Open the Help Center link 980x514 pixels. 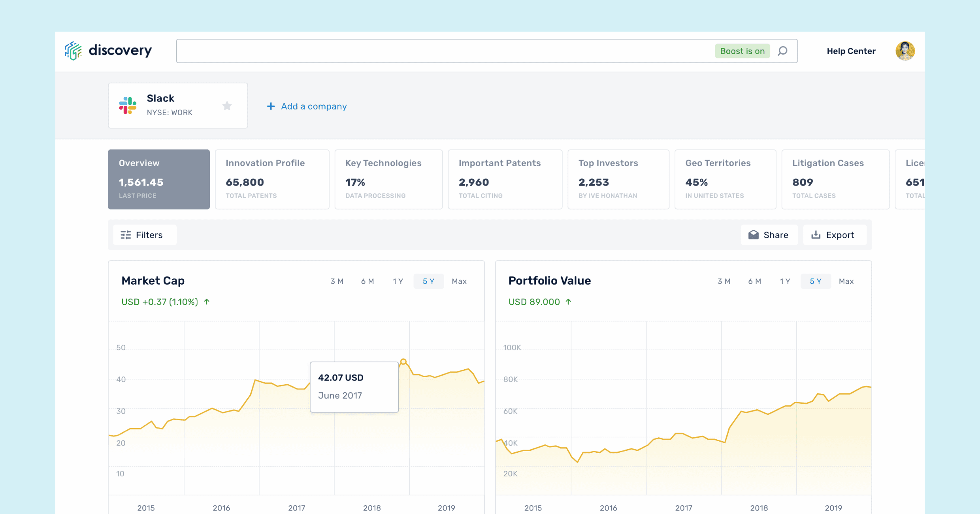click(x=851, y=51)
